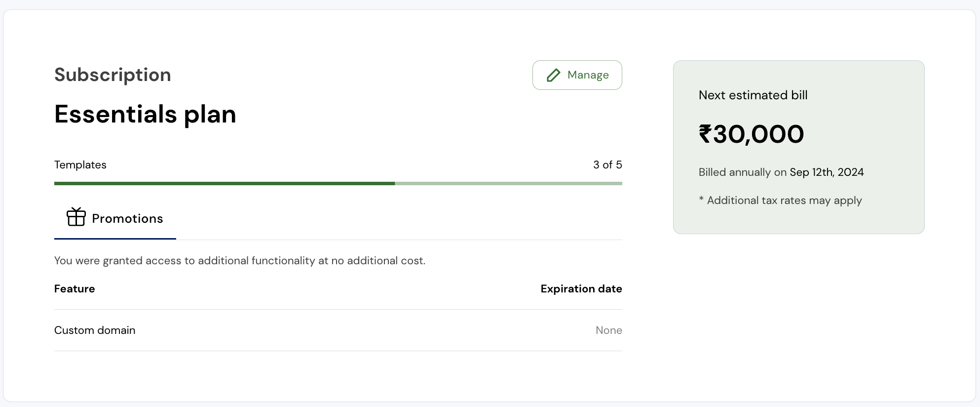Image resolution: width=980 pixels, height=407 pixels.
Task: Click the 3 of 5 templates count
Action: point(607,165)
